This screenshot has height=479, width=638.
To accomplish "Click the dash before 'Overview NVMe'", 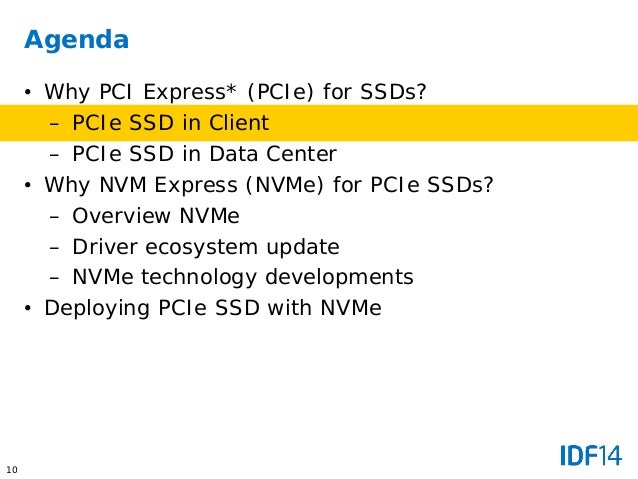I will tap(55, 217).
